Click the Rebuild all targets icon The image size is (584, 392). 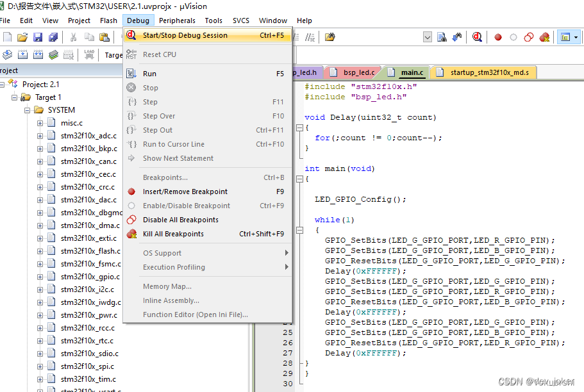click(x=38, y=55)
